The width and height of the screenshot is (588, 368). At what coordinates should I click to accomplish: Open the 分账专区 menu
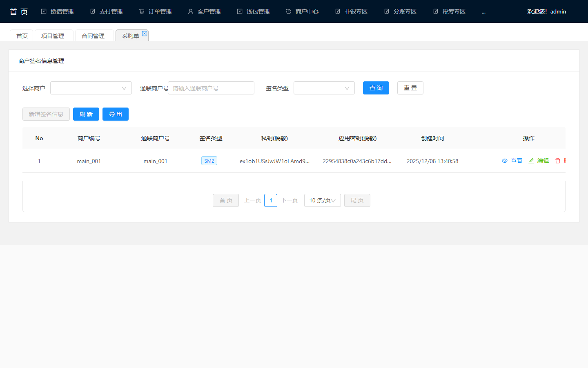pyautogui.click(x=400, y=11)
